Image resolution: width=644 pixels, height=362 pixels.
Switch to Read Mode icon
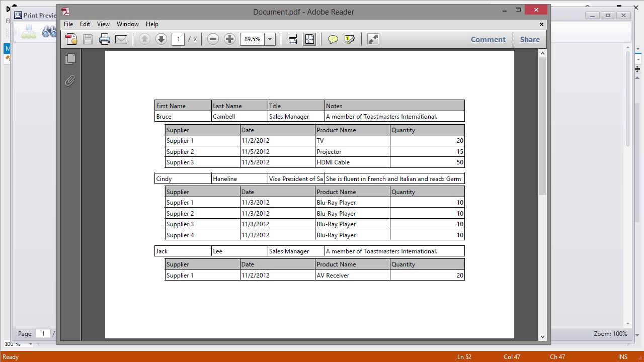point(373,39)
